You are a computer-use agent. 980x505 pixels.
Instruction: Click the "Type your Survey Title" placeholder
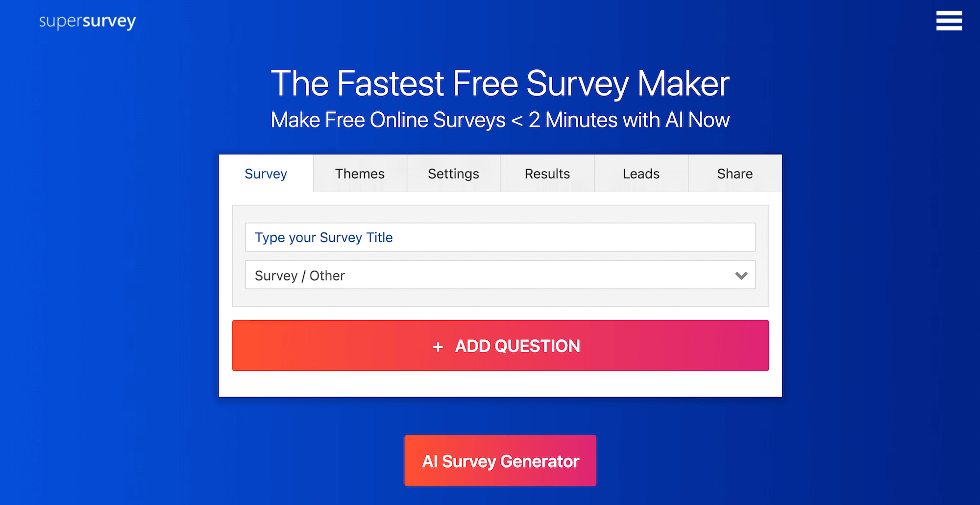tap(323, 237)
